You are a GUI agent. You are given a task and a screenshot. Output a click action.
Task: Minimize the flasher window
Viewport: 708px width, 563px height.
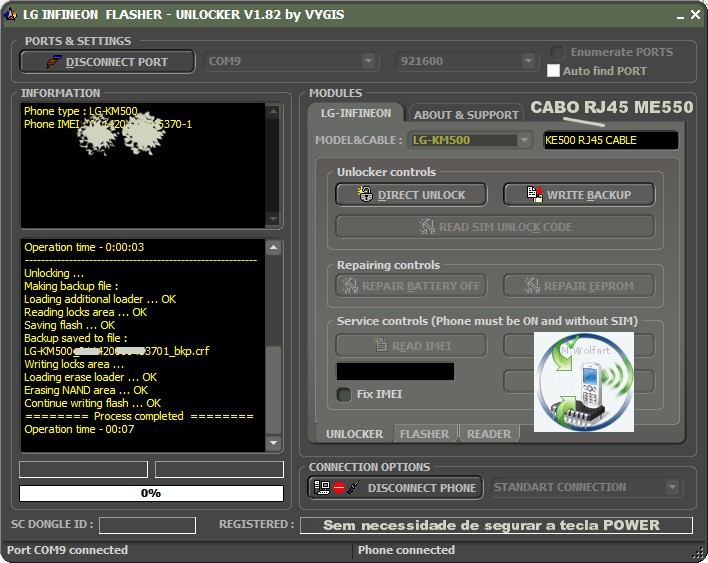point(680,16)
